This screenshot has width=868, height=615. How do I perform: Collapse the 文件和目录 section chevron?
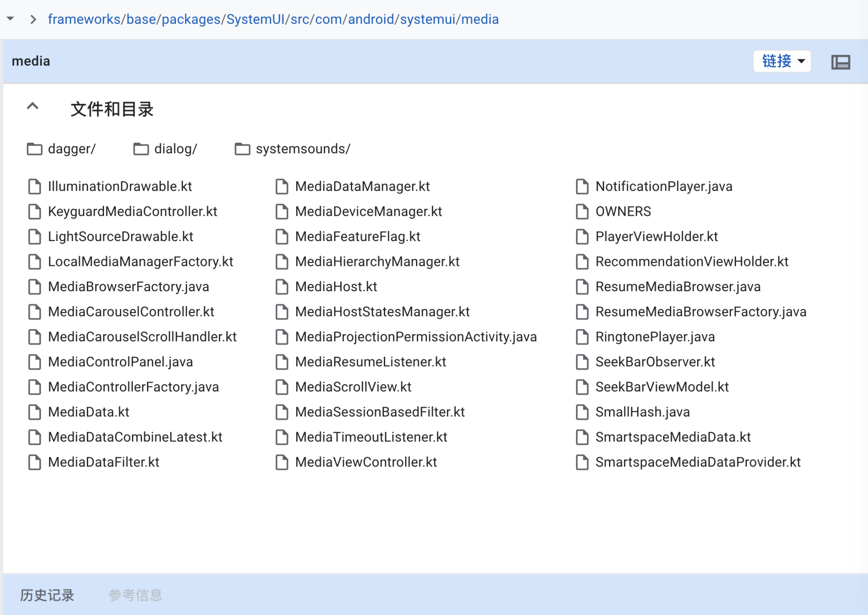click(33, 107)
